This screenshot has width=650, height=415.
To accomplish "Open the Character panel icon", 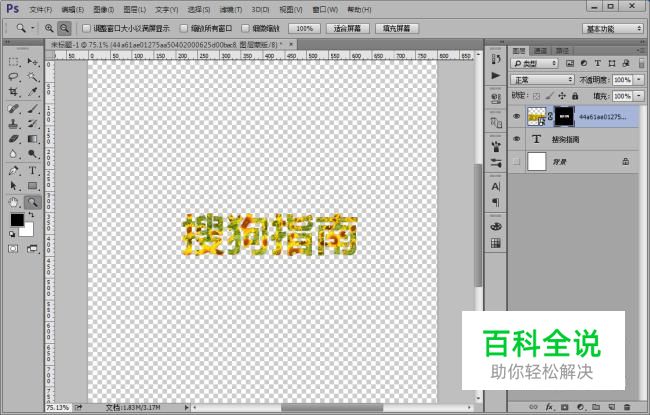I will tap(496, 187).
